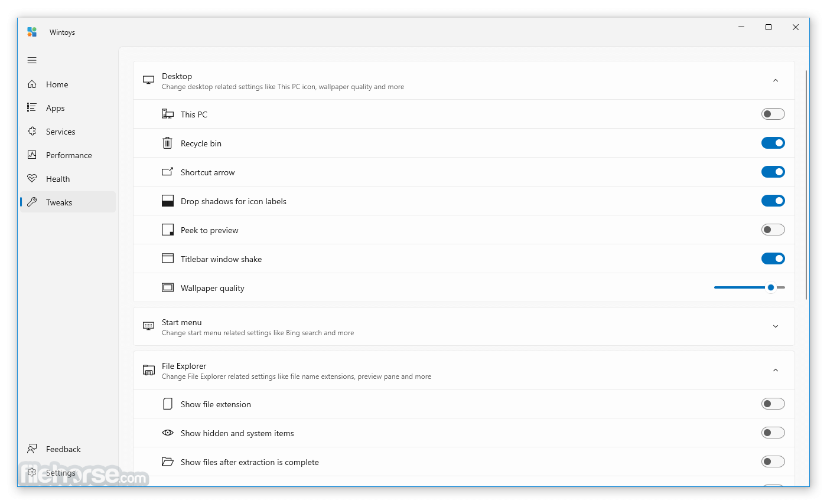The height and width of the screenshot is (504, 827).
Task: Click the eye icon for hidden items
Action: (168, 433)
